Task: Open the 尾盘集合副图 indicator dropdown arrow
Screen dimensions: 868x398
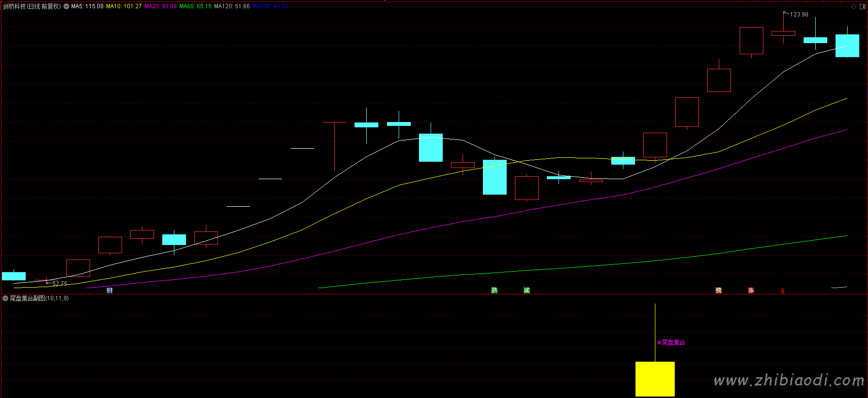Action: coord(5,298)
